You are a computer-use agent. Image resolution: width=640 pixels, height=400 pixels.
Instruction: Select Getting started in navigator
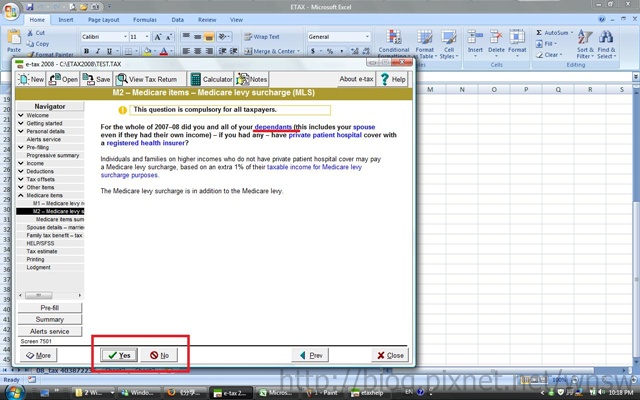(44, 123)
